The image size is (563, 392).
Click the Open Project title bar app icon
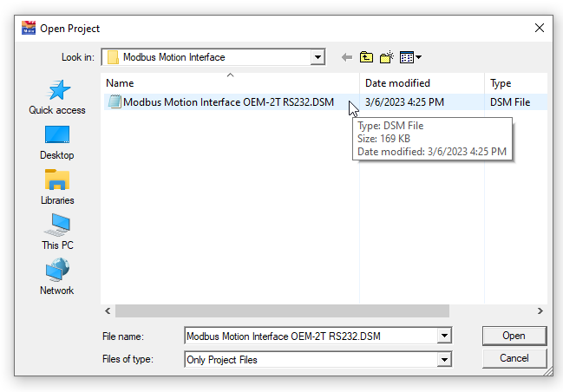tap(29, 28)
